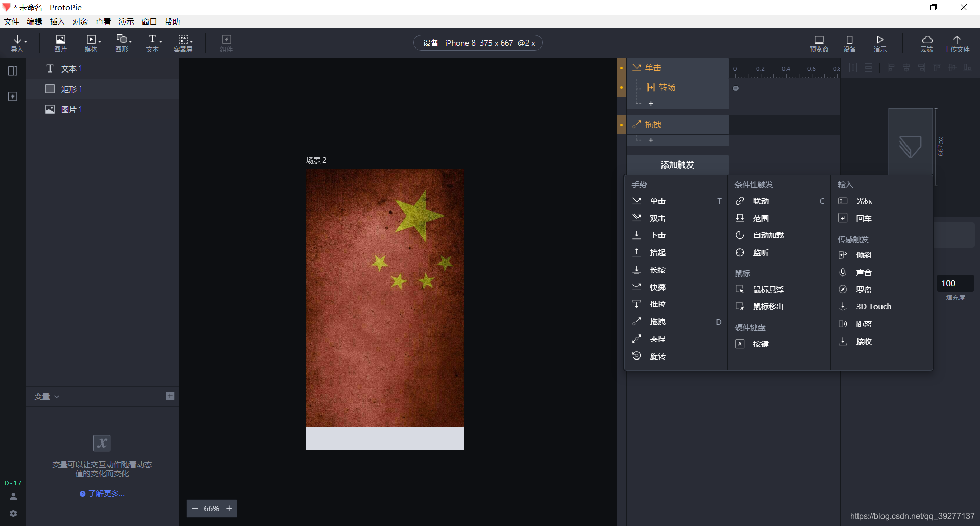Add a new variable with the plus icon
980x526 pixels.
click(170, 396)
